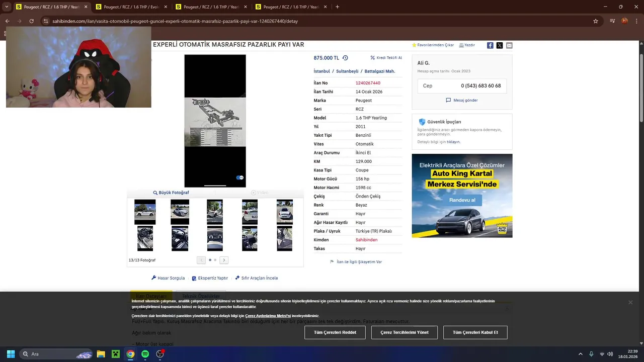Select the second thumbnail page dot

pyautogui.click(x=215, y=260)
